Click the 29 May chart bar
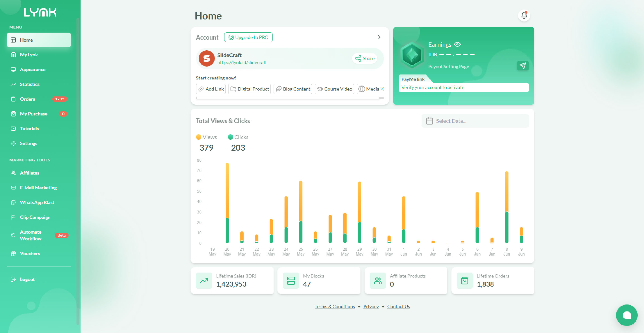This screenshot has width=644, height=333. point(360,212)
